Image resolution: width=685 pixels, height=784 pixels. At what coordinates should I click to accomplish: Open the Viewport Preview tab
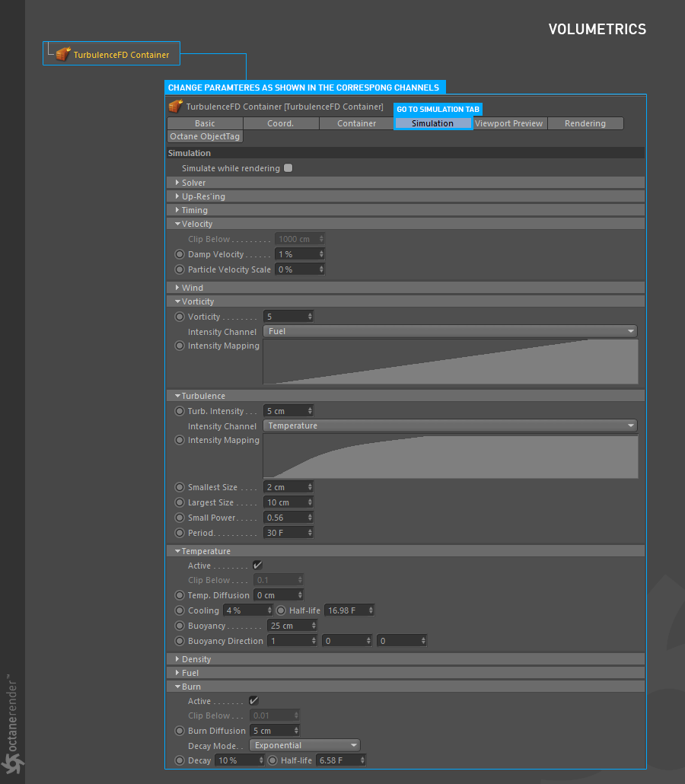(509, 123)
